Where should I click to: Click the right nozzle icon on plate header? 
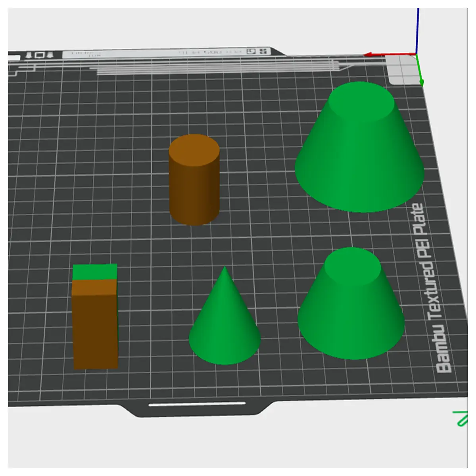click(49, 55)
